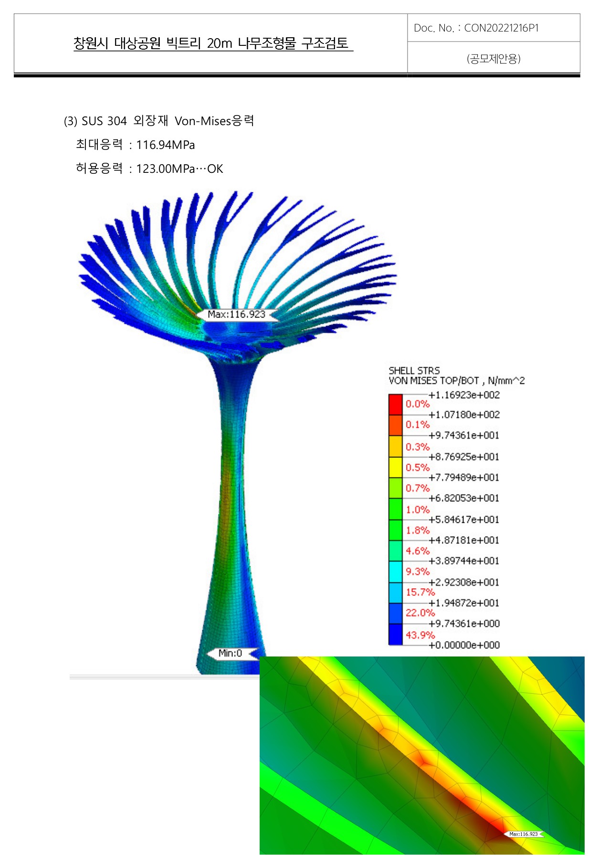Click the orange swatch beside 0.3%
Viewport: 598px width, 868px height.
pyautogui.click(x=396, y=446)
